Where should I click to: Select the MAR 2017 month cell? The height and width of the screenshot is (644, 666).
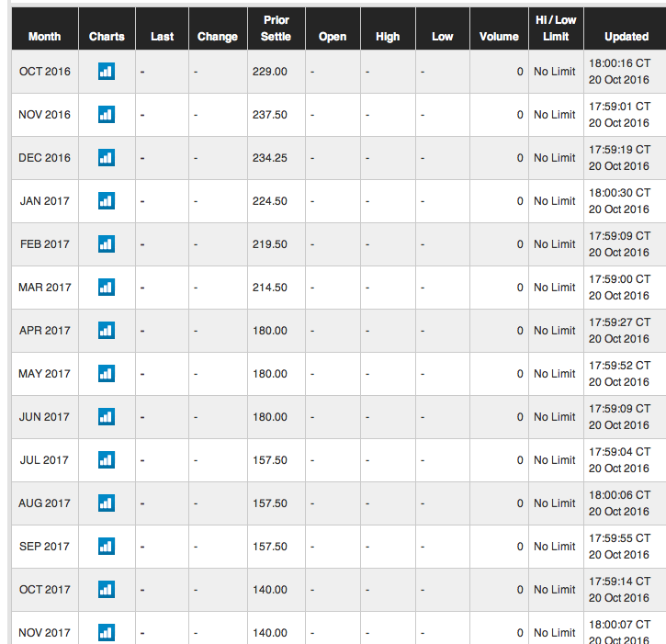(45, 288)
